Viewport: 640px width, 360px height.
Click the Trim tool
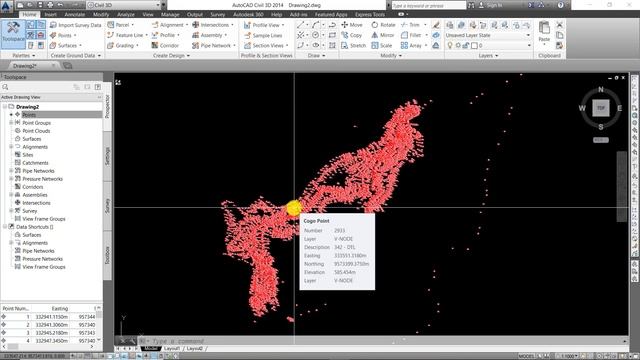410,25
